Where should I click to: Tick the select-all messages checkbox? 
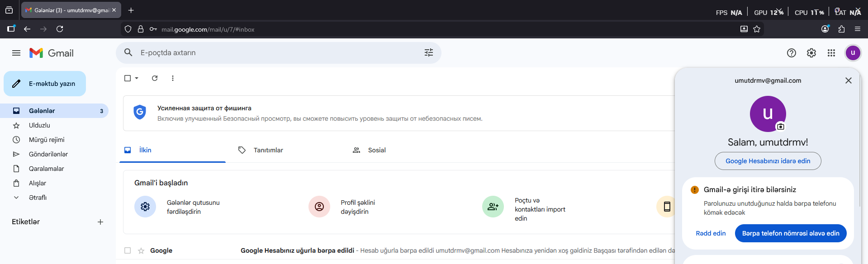128,78
